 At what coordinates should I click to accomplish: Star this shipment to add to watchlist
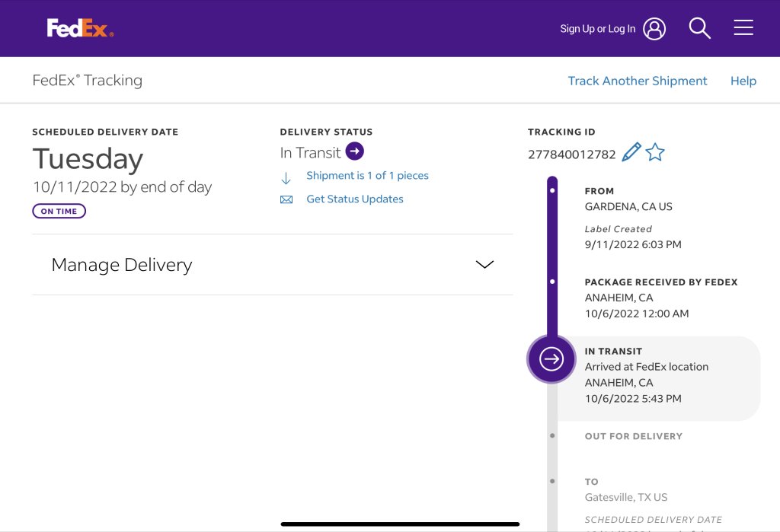click(655, 152)
